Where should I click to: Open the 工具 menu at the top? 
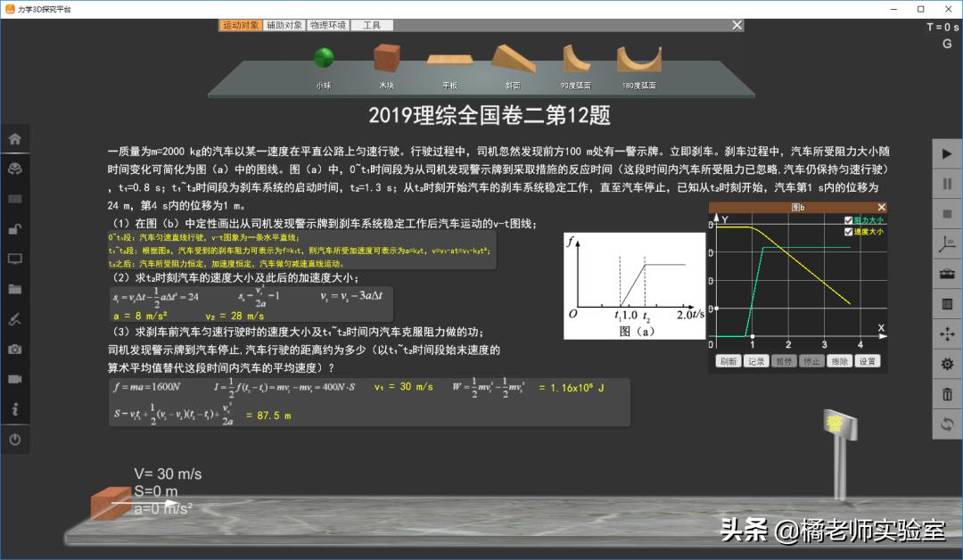(369, 25)
